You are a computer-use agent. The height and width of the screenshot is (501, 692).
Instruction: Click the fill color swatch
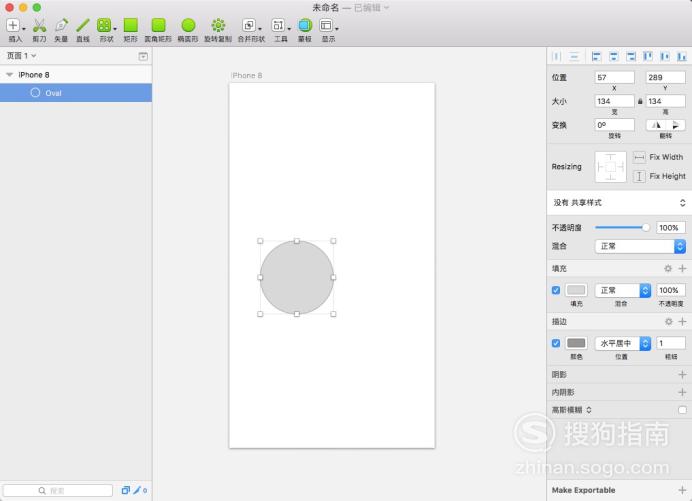pyautogui.click(x=576, y=290)
